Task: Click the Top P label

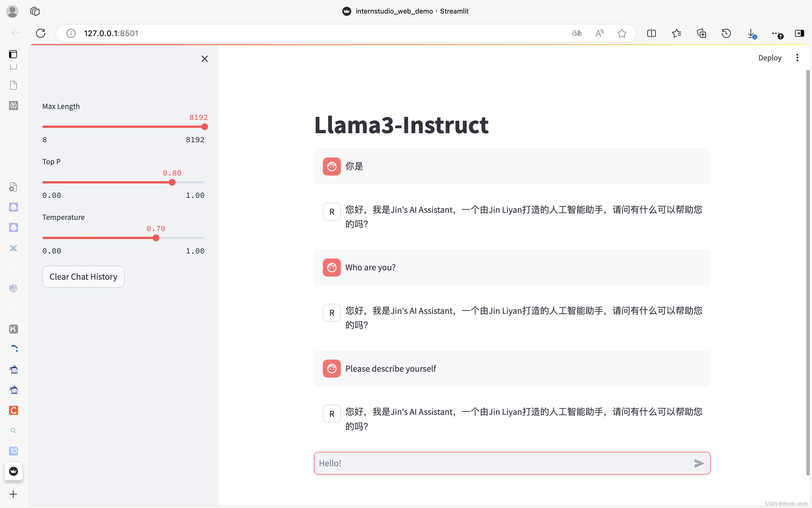Action: pyautogui.click(x=51, y=162)
